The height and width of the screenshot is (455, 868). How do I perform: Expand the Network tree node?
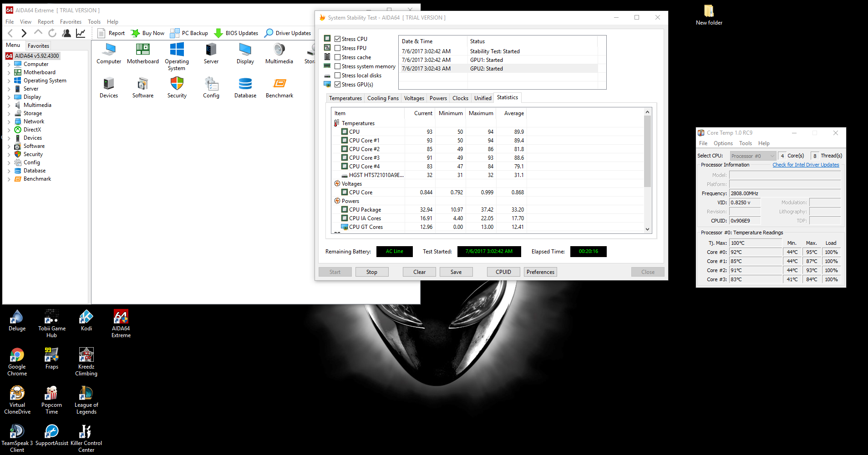[9, 121]
